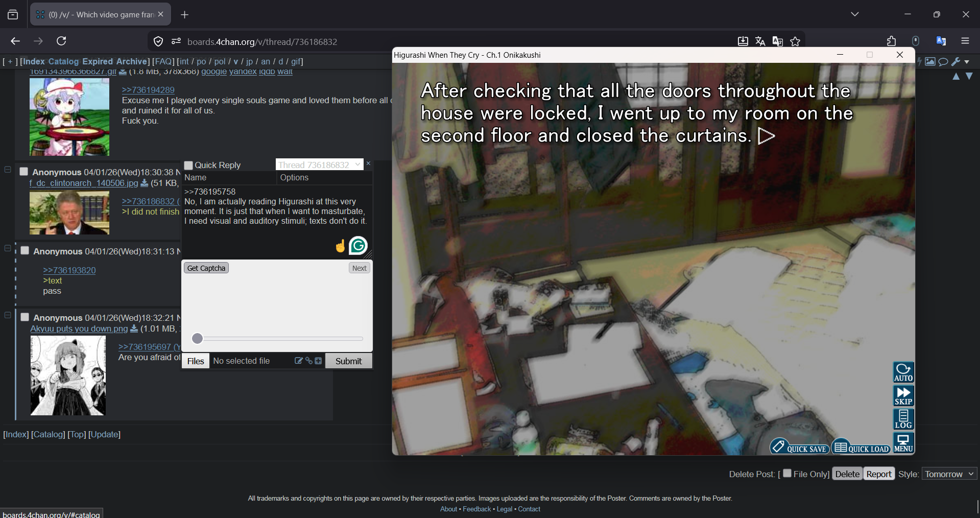Open the LOG icon in Higurashi window
980x518 pixels.
tap(903, 419)
